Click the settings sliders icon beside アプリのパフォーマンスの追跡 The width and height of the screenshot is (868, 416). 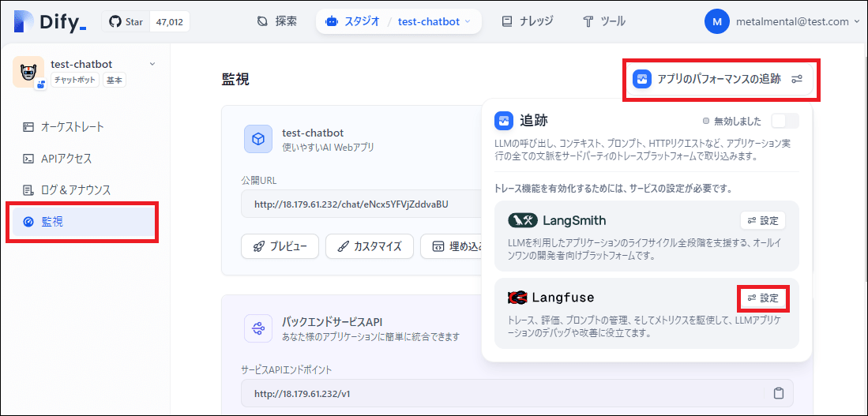797,79
